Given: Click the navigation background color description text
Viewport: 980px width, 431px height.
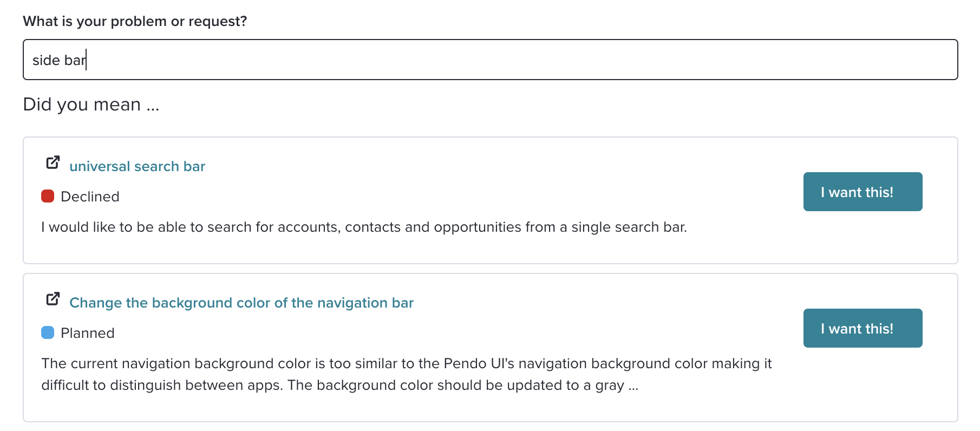Looking at the screenshot, I should tap(407, 374).
